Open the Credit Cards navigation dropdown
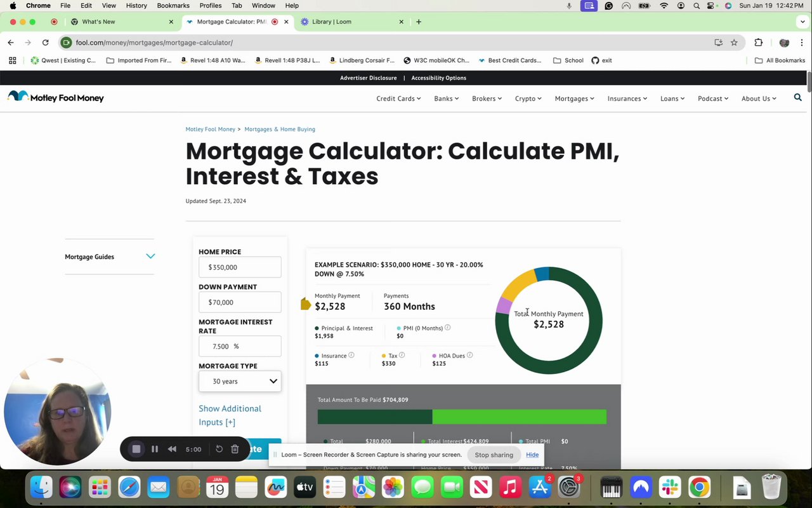 [398, 98]
